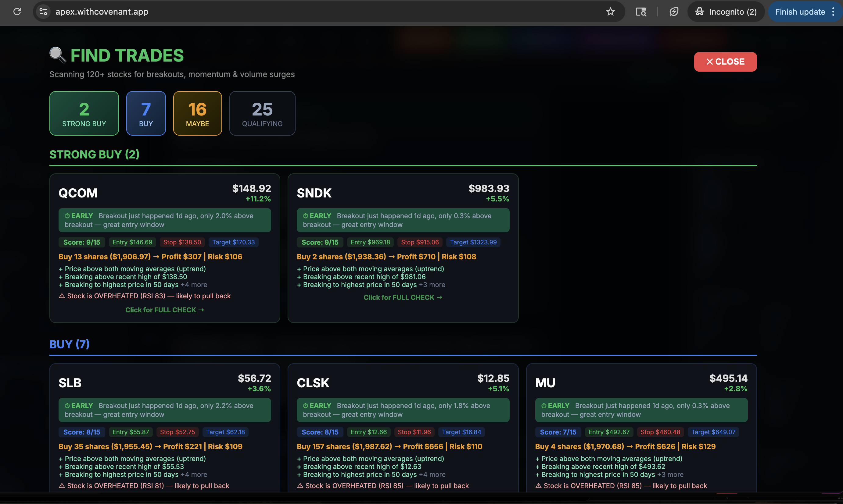Screen dimensions: 843x504
Task: Select the 2 STRONG BUY filter card
Action: click(84, 113)
